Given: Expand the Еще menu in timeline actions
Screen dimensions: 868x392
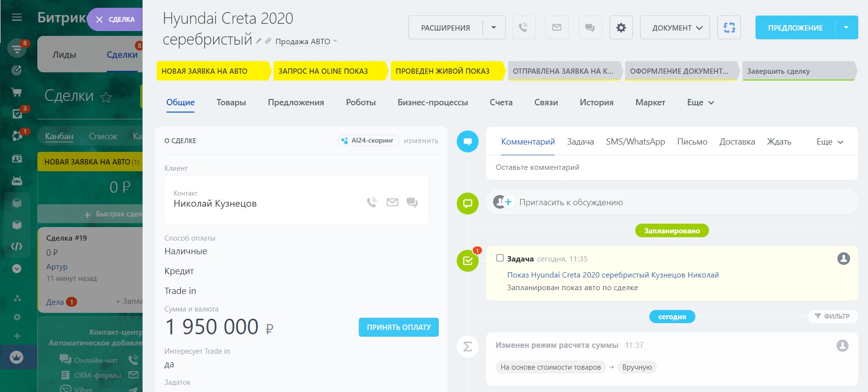Looking at the screenshot, I should [x=830, y=142].
